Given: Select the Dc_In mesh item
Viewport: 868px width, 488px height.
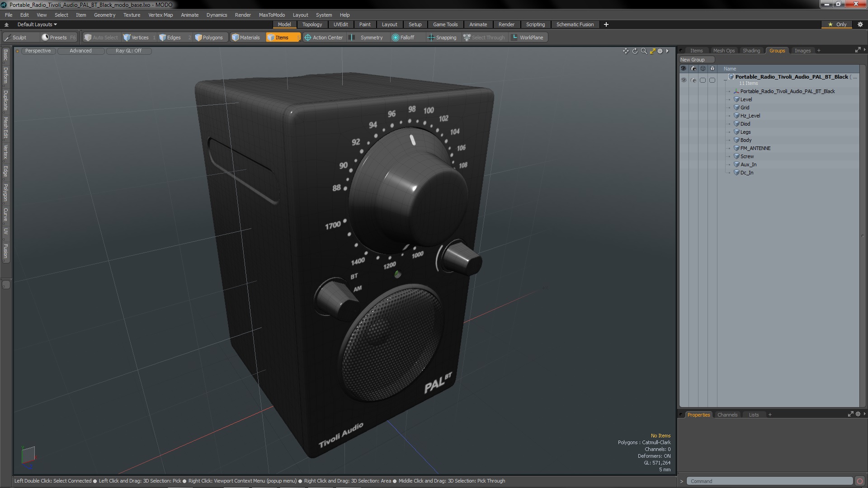Looking at the screenshot, I should (746, 173).
